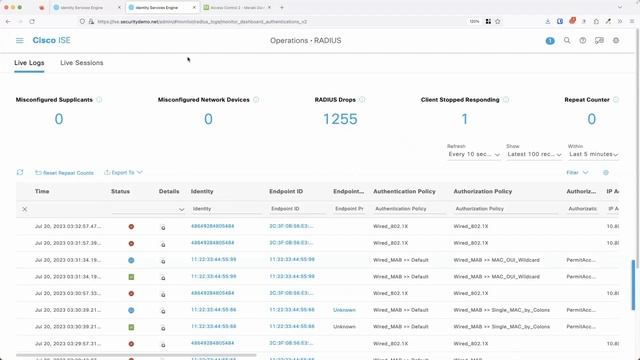Open the interactive help icon next to the gear
This screenshot has height=360, width=640.
[599, 40]
